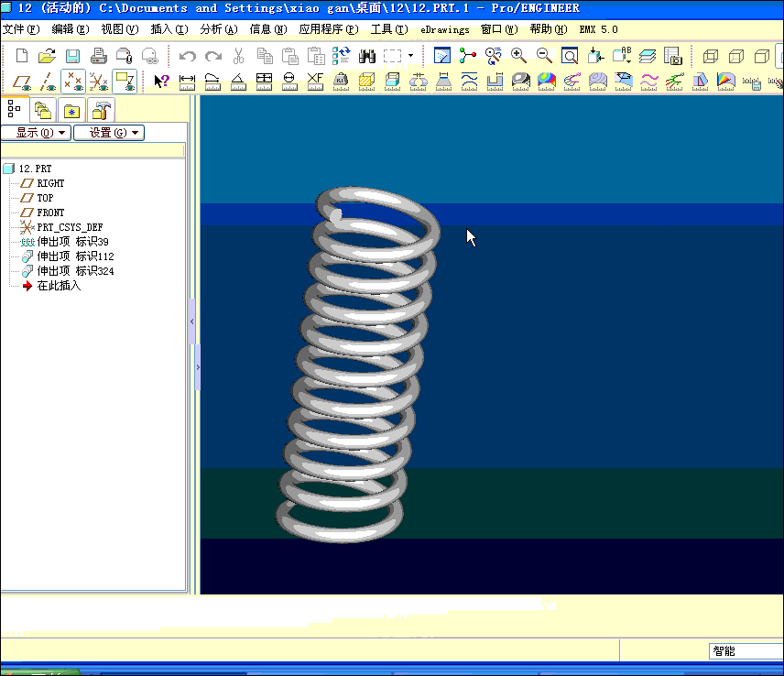784x676 pixels.
Task: Open the selection box dropdown arrow
Action: pyautogui.click(x=411, y=56)
